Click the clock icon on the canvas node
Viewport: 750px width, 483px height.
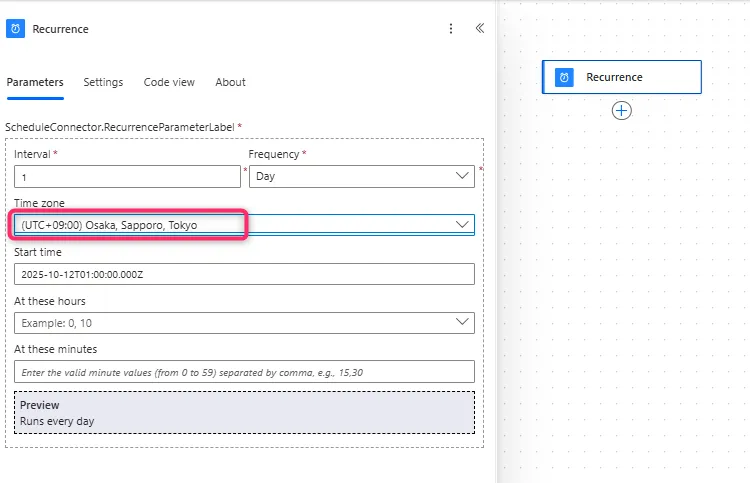coord(564,77)
